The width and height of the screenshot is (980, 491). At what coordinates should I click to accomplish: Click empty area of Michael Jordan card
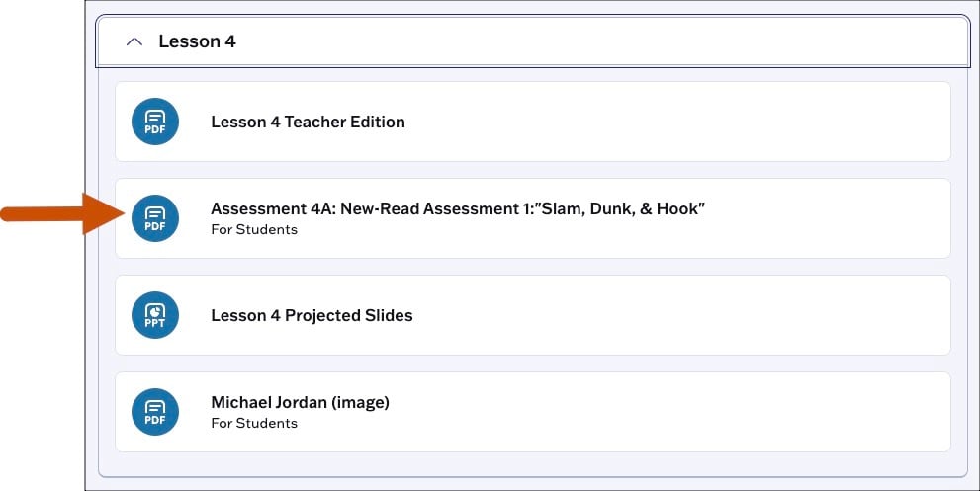[x=692, y=413]
